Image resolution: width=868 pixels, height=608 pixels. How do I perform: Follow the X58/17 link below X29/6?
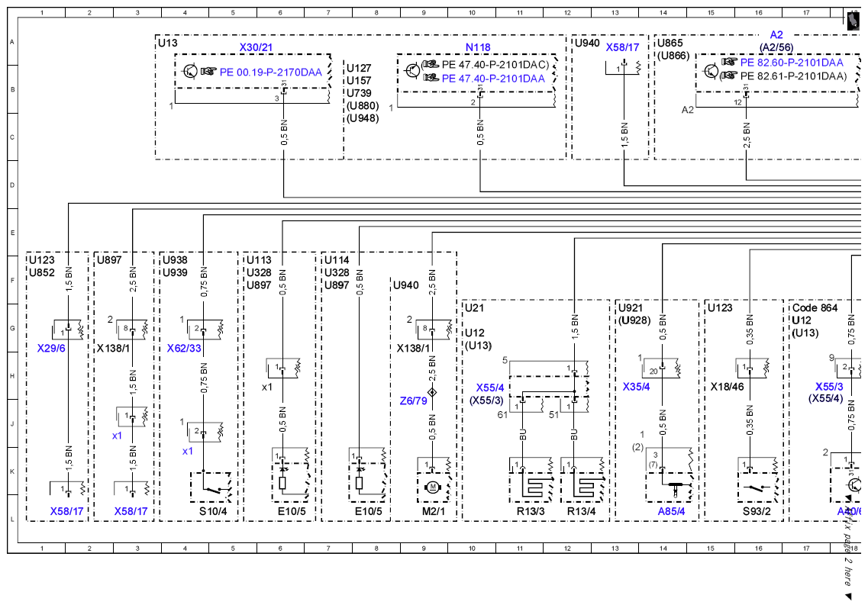[x=67, y=511]
